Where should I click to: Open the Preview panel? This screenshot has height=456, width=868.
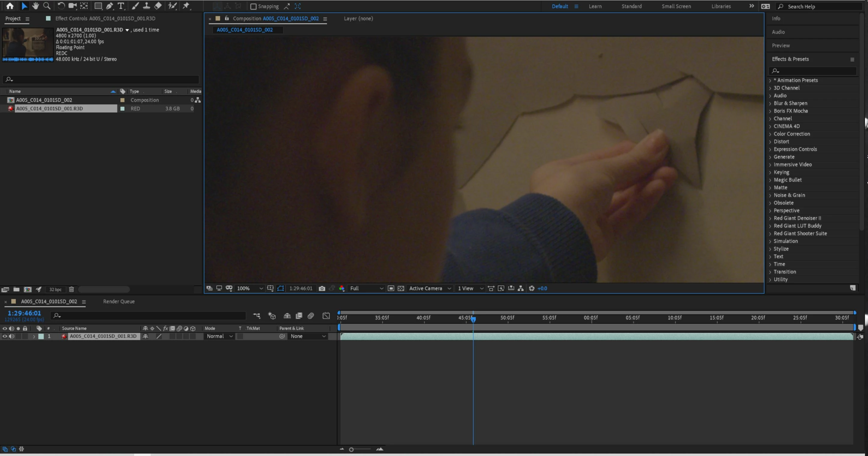point(781,45)
